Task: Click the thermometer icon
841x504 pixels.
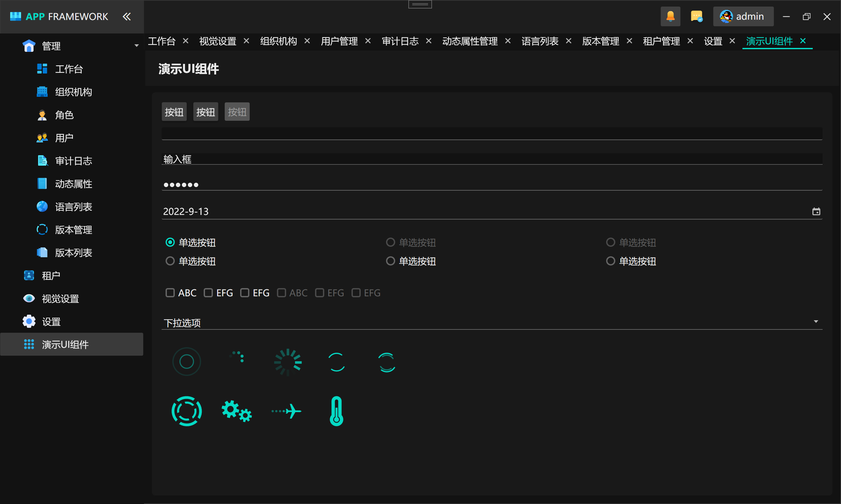Action: coord(336,411)
